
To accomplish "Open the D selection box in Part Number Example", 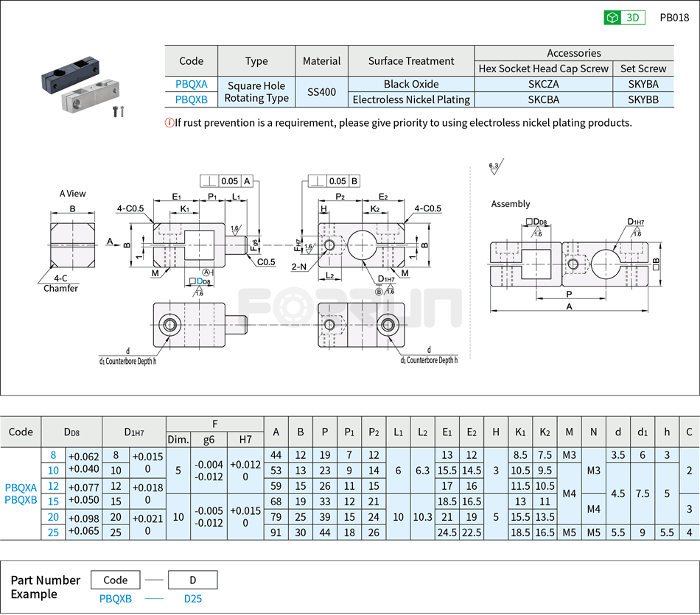I will click(x=193, y=580).
